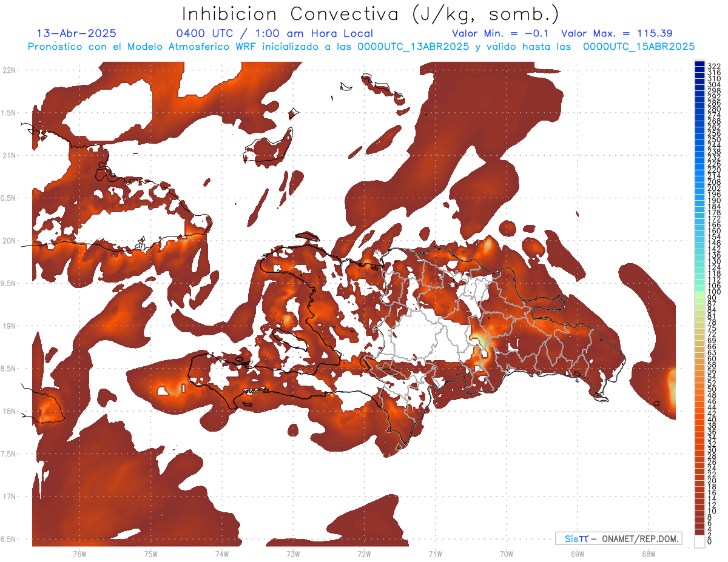Image resolution: width=728 pixels, height=562 pixels.
Task: Click the '69W' longitude label
Action: [577, 554]
